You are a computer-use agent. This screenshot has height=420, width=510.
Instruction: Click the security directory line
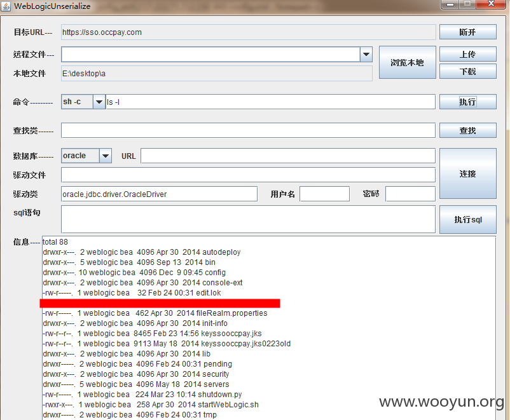(x=136, y=374)
